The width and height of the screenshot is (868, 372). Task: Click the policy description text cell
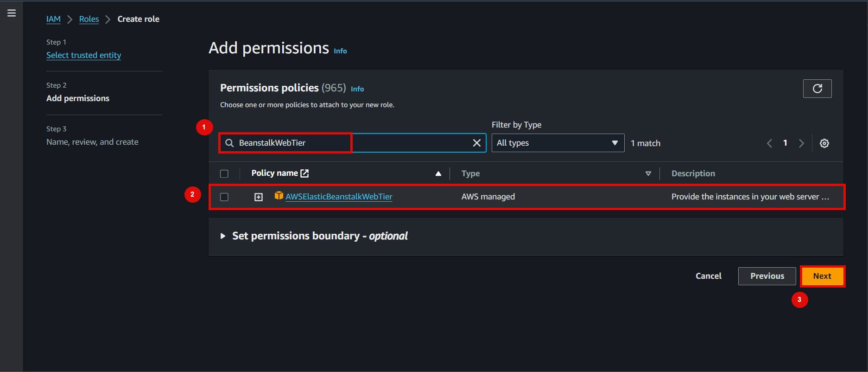click(x=750, y=197)
